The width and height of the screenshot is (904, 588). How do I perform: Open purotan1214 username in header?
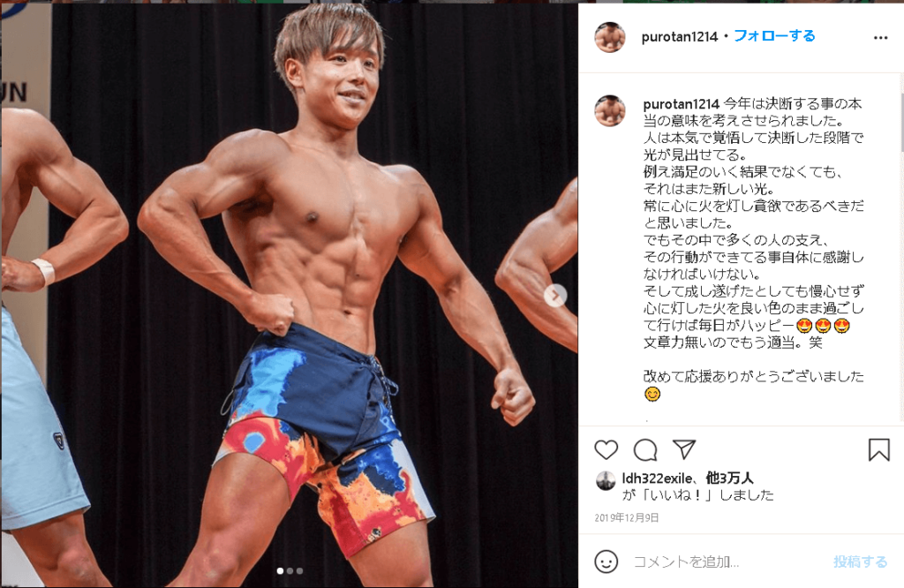click(679, 37)
